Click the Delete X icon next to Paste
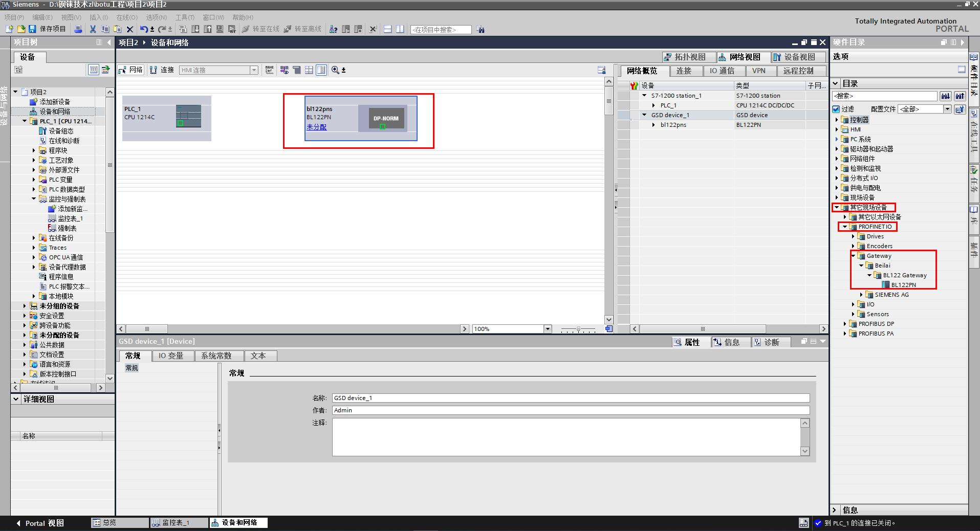This screenshot has height=531, width=980. [129, 29]
